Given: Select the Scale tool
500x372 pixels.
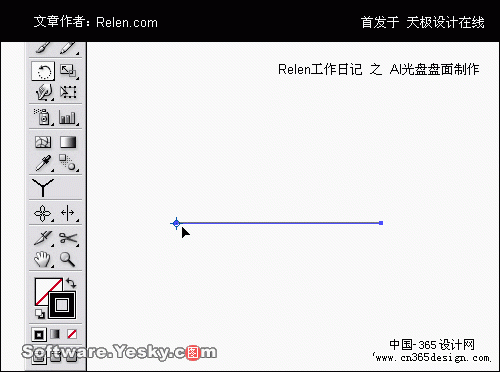Looking at the screenshot, I should [x=68, y=71].
